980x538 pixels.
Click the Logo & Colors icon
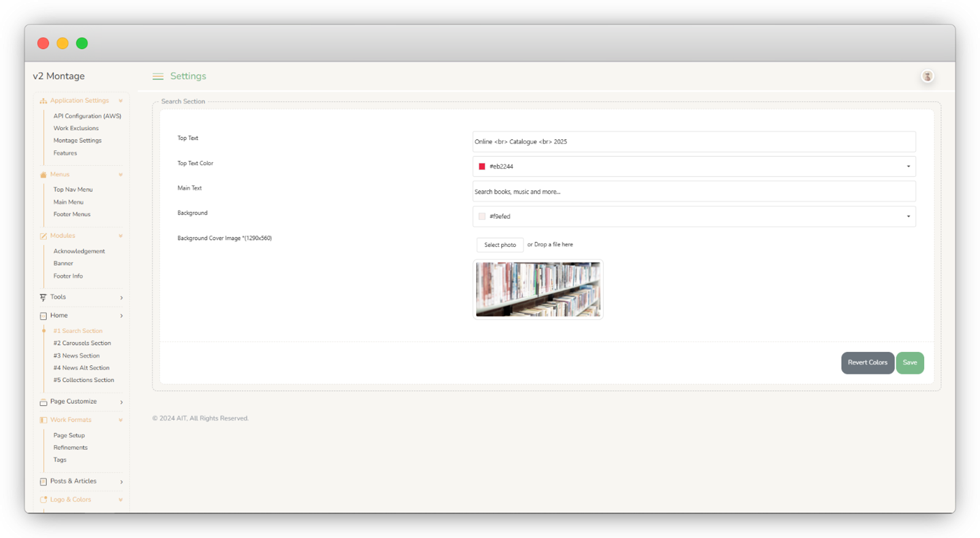[x=43, y=500]
